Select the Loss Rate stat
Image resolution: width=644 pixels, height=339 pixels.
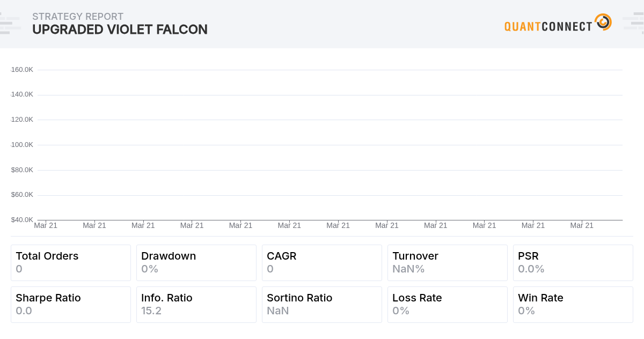447,304
